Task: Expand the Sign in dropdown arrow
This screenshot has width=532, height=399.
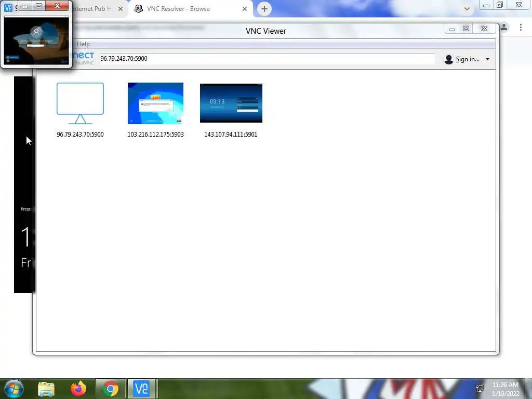Action: coord(487,59)
